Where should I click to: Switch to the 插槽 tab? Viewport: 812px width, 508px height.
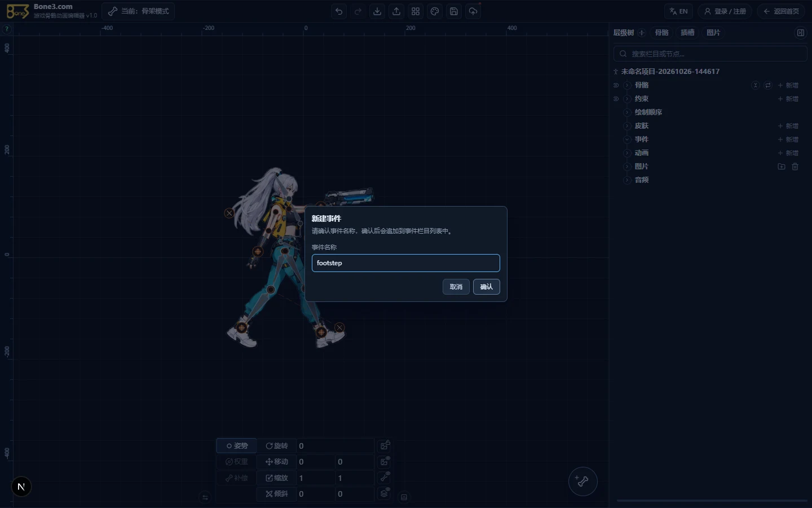[687, 33]
